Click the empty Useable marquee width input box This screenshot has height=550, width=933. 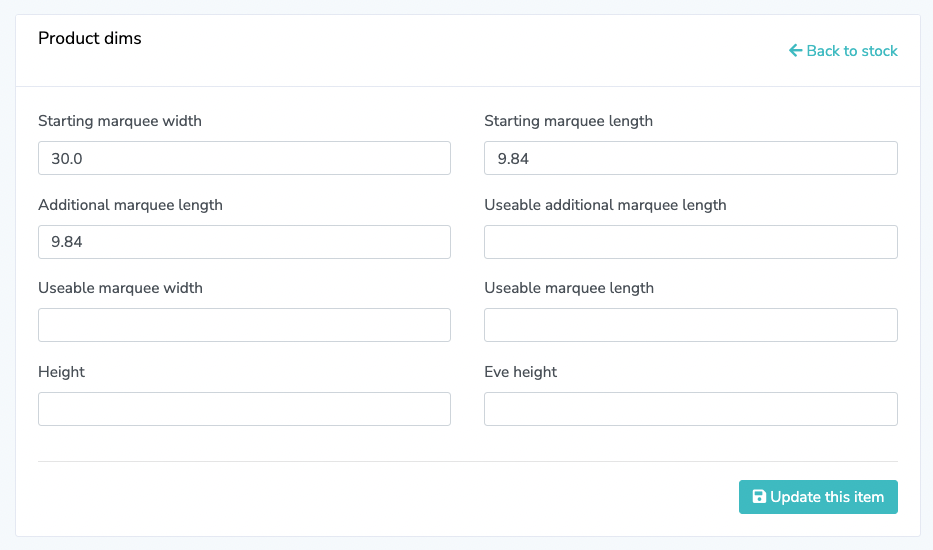tap(245, 325)
